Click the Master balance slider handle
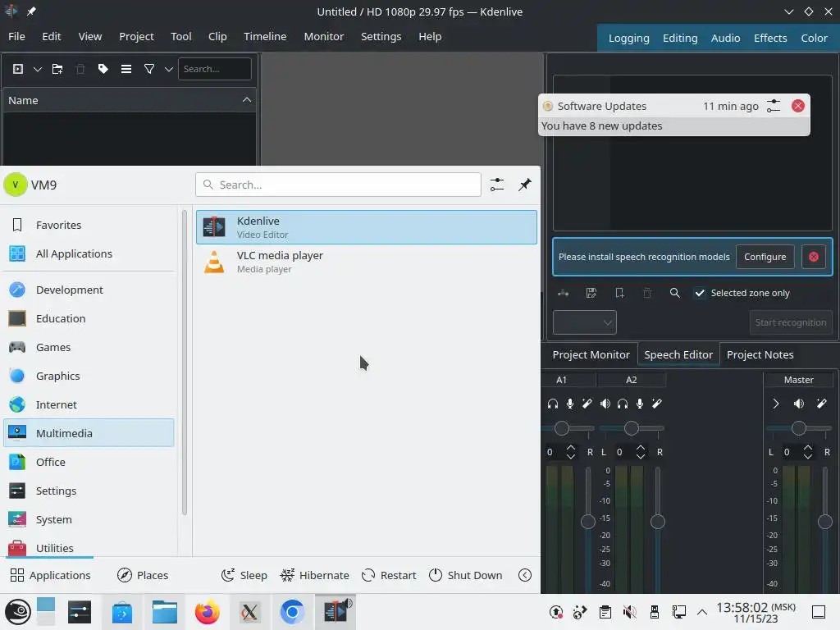This screenshot has height=630, width=840. pos(799,428)
